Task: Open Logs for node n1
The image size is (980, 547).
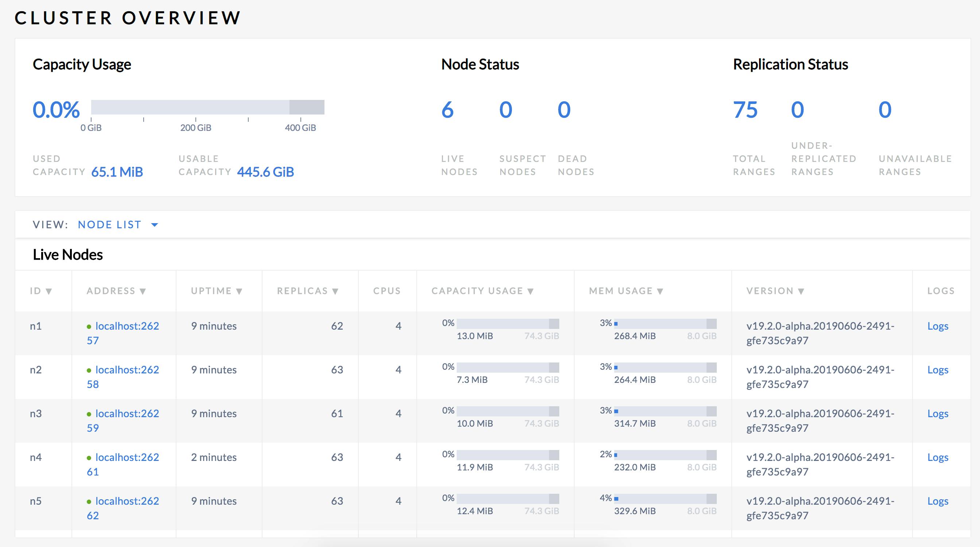Action: (x=938, y=326)
